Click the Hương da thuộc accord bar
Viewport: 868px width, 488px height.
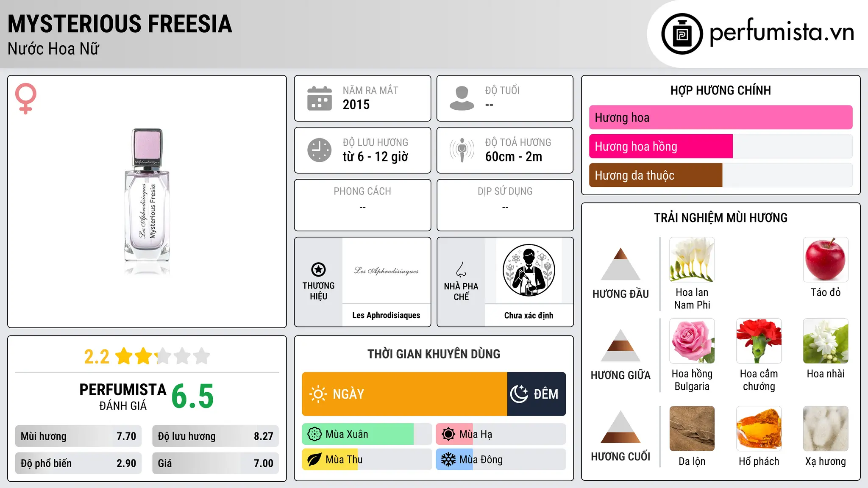(x=721, y=175)
